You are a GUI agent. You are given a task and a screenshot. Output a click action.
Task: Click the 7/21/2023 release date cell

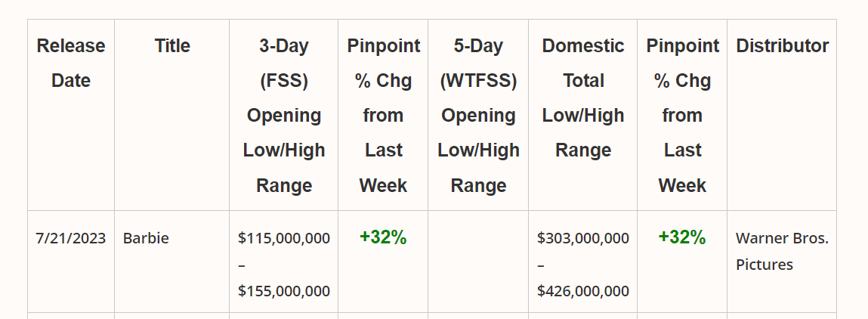tap(71, 238)
